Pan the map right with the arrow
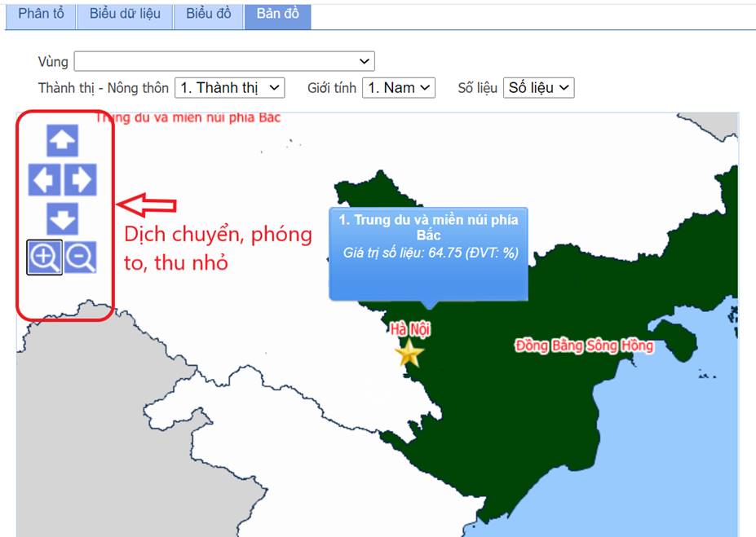The height and width of the screenshot is (537, 756). pos(80,180)
